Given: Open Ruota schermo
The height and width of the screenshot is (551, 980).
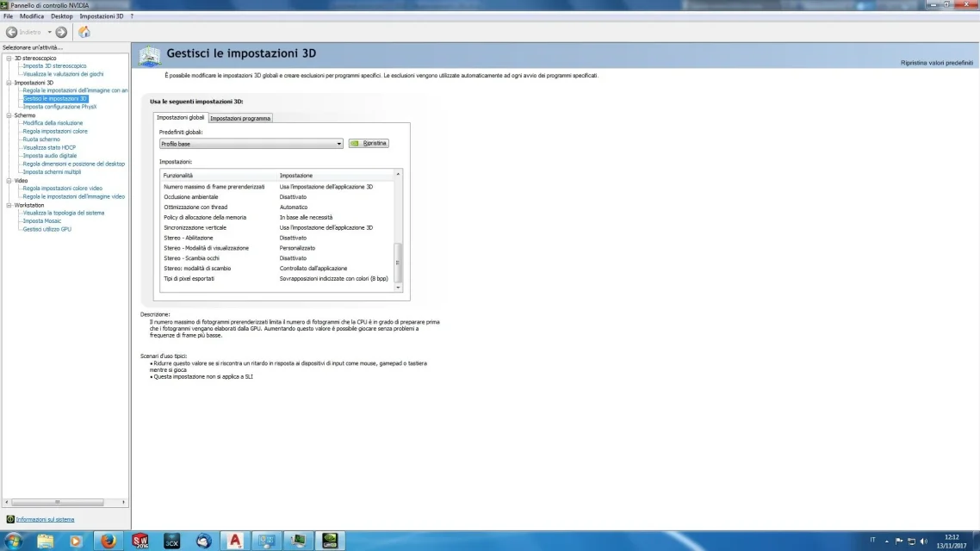Looking at the screenshot, I should click(41, 139).
